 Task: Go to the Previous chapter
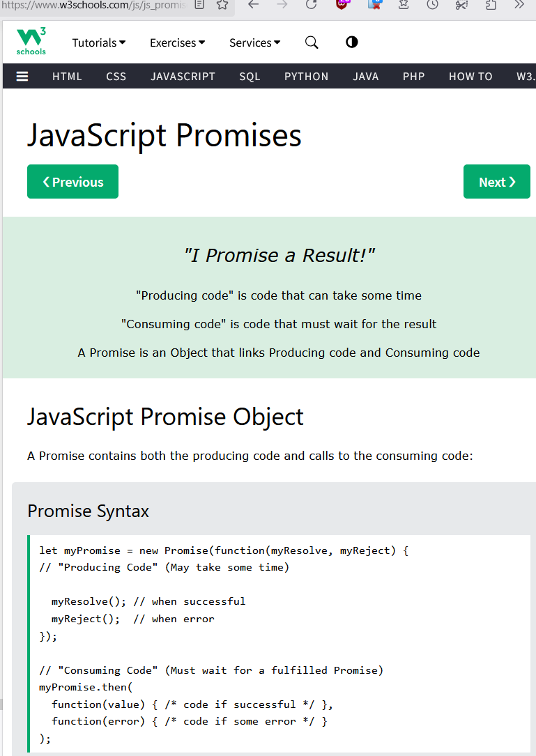pos(73,181)
